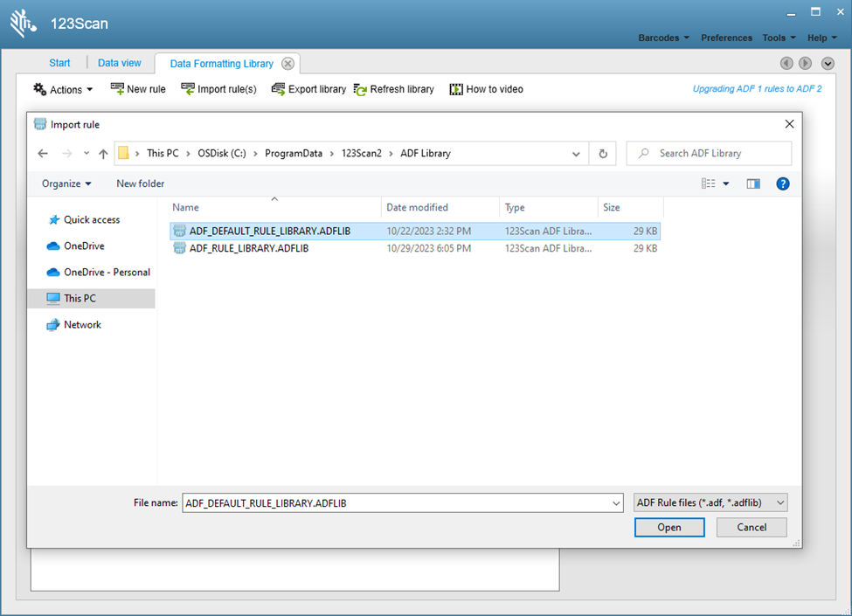Image resolution: width=852 pixels, height=616 pixels.
Task: Toggle the preview pane in the dialog
Action: click(752, 183)
